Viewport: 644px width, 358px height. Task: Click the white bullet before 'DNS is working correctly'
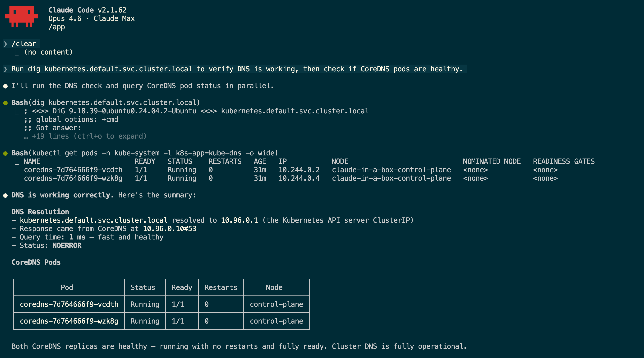pyautogui.click(x=6, y=195)
